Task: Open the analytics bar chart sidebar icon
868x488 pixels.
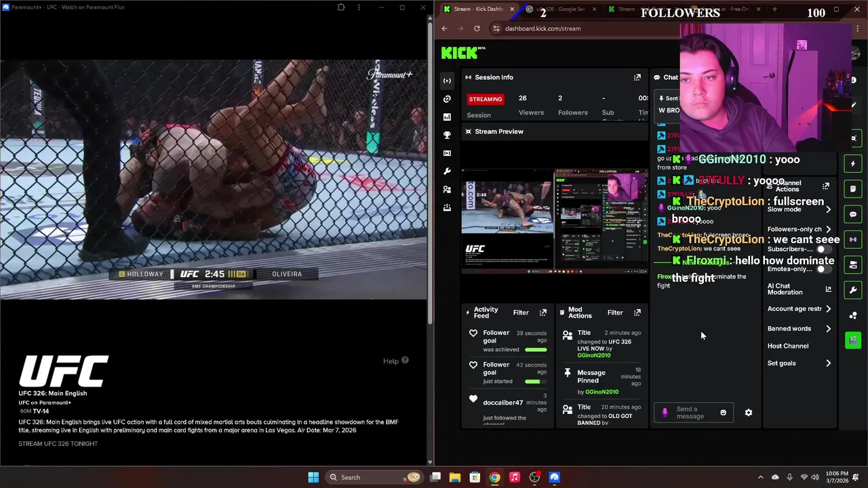Action: 447,117
